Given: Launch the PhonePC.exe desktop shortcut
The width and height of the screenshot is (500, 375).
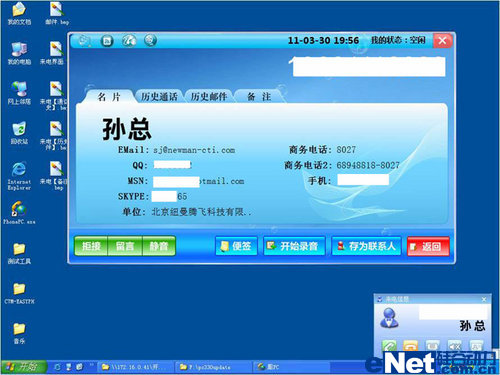Looking at the screenshot, I should pos(19,213).
